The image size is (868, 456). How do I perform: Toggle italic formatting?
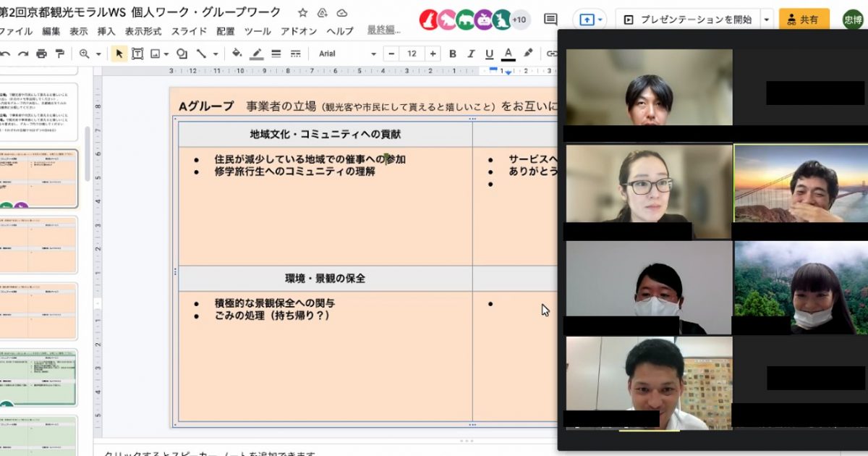(x=471, y=54)
